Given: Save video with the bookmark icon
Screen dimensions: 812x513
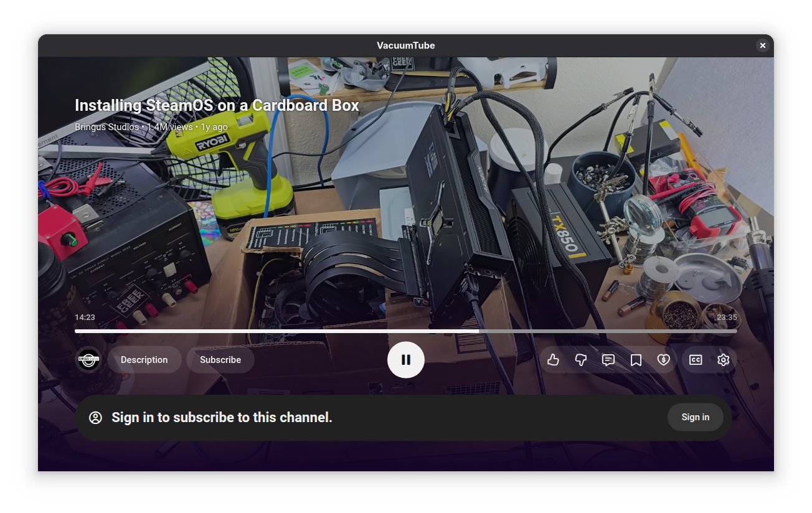Looking at the screenshot, I should [x=636, y=360].
